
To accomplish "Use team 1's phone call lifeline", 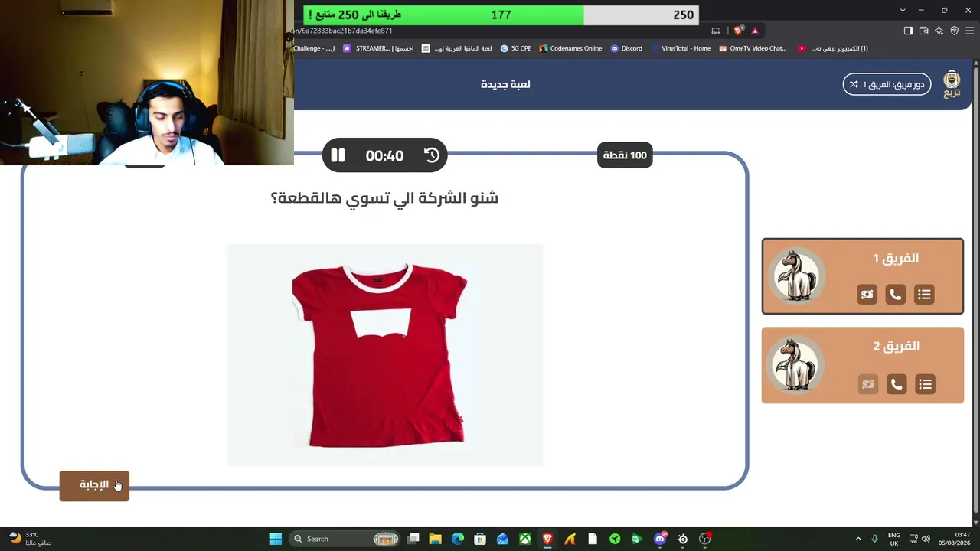I will 895,295.
